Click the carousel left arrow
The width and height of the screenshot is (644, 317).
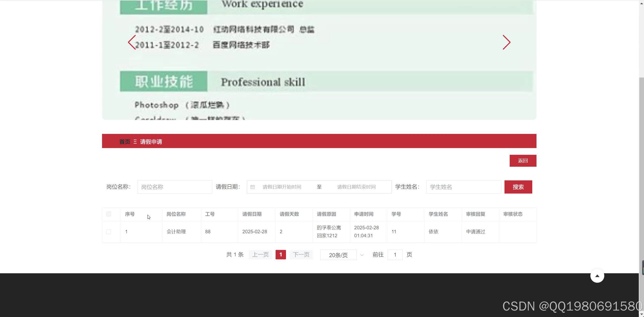(x=132, y=42)
